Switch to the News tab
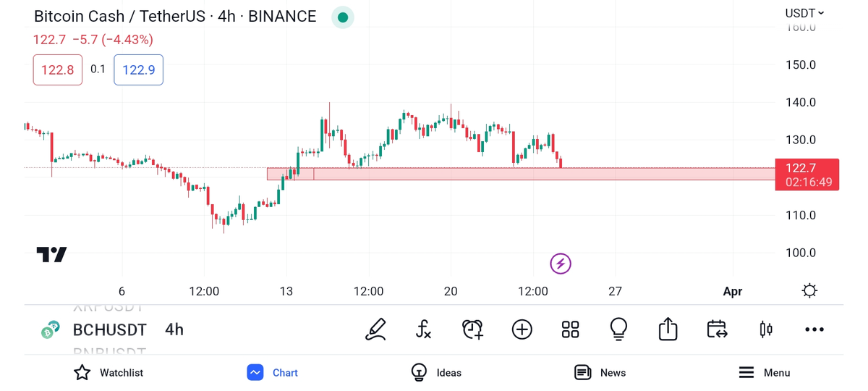868x391 pixels. 600,373
